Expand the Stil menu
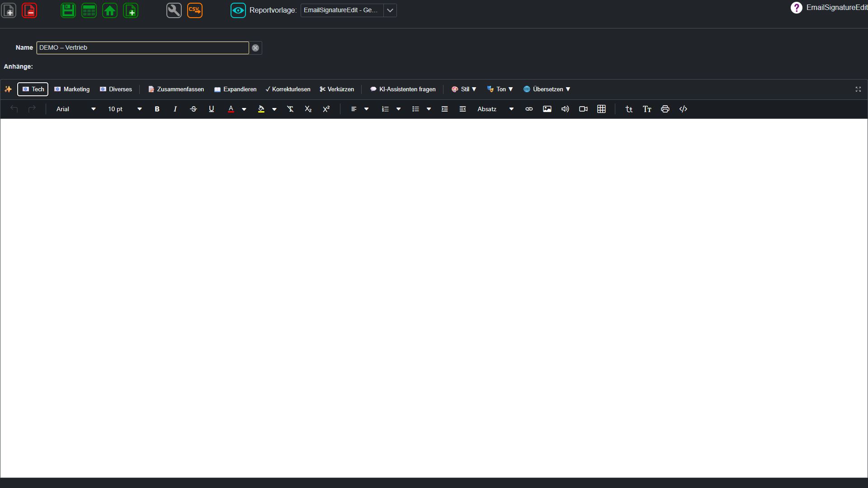This screenshot has height=488, width=868. [x=464, y=89]
